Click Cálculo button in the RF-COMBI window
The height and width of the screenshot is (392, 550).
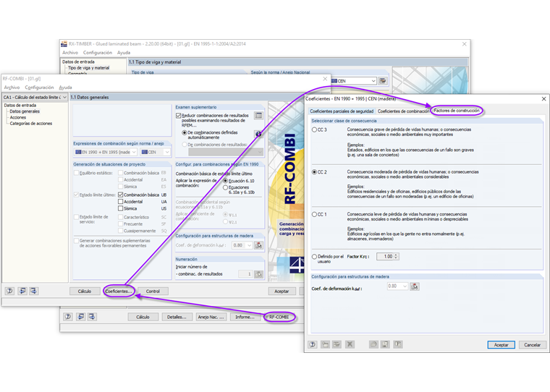[84, 291]
